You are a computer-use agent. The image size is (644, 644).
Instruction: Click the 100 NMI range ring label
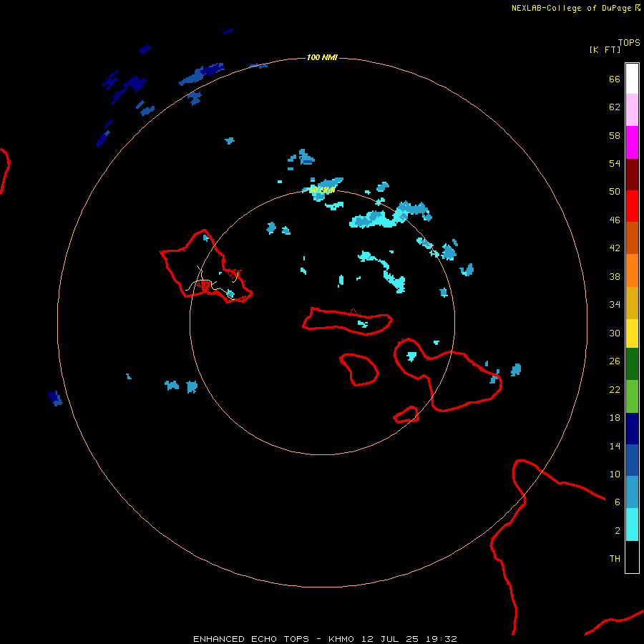322,57
